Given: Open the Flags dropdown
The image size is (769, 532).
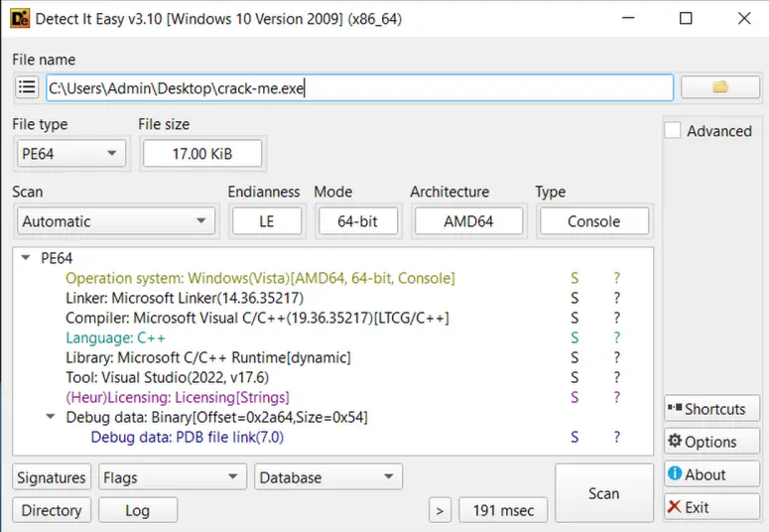Looking at the screenshot, I should tap(173, 477).
